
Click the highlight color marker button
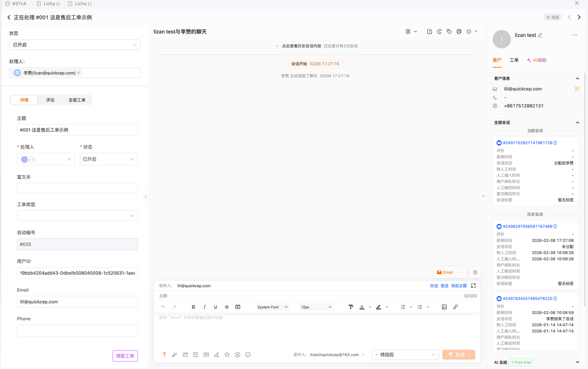tap(379, 307)
